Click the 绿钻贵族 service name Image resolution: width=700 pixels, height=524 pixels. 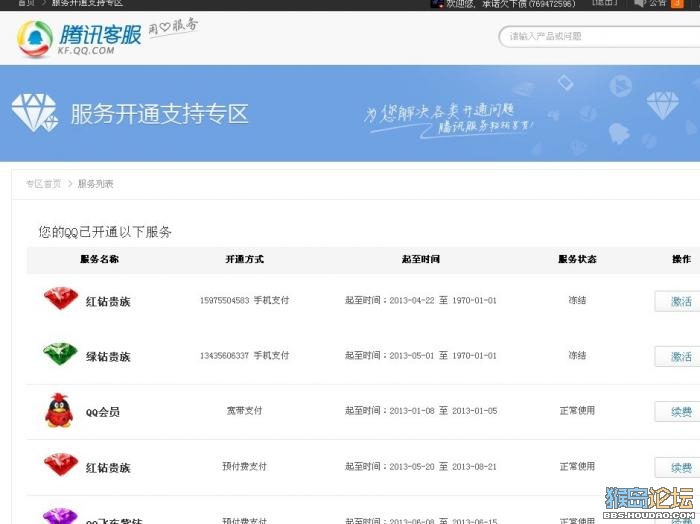(108, 357)
